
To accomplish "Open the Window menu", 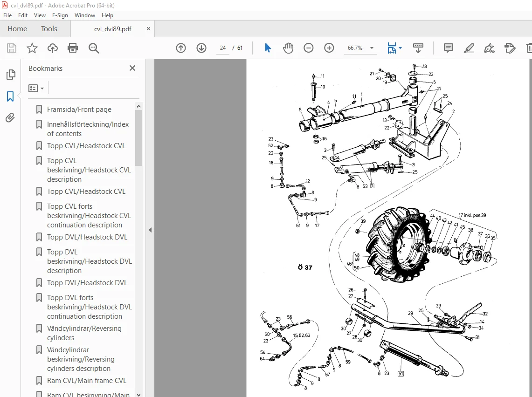I will (x=85, y=15).
